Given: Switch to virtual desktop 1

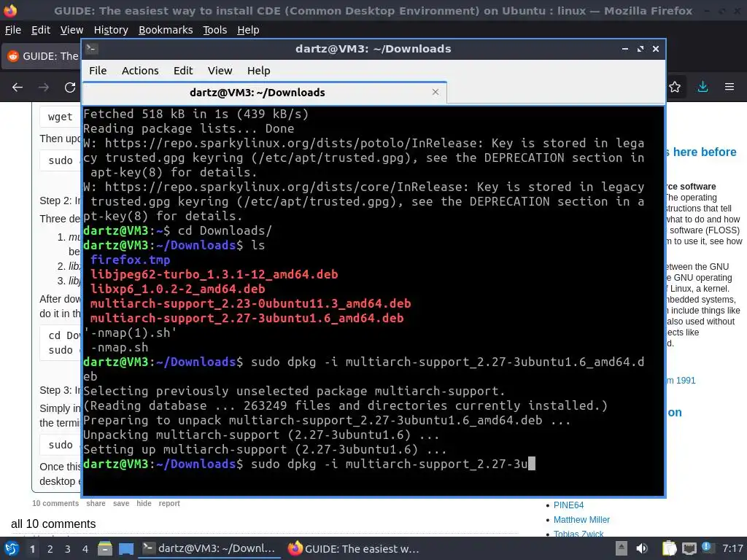Looking at the screenshot, I should tap(32, 548).
